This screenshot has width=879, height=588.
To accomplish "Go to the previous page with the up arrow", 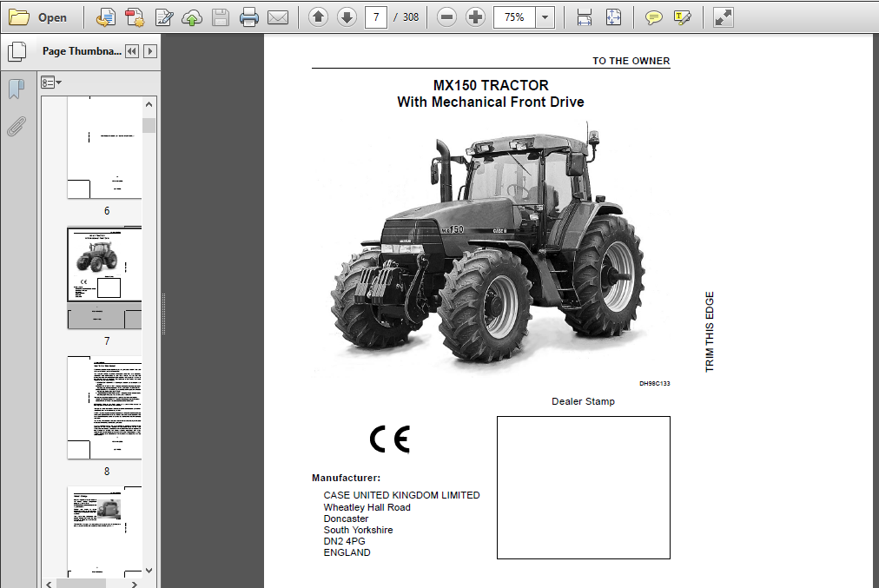I will click(x=318, y=17).
